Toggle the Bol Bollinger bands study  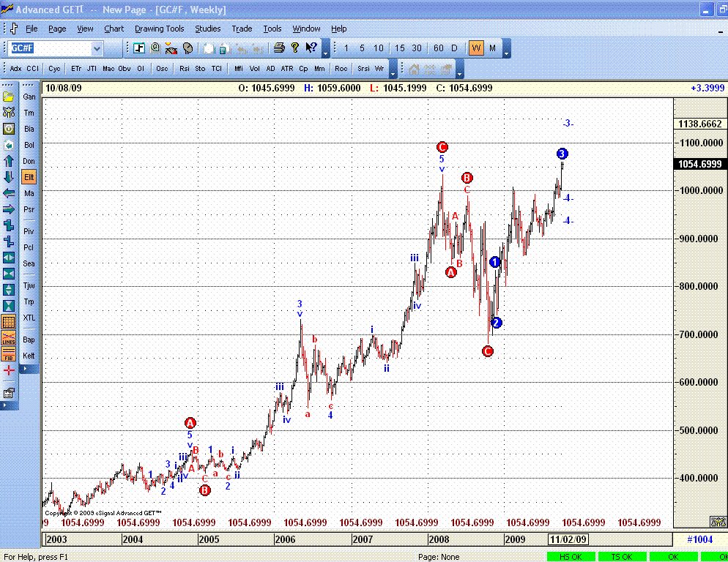click(29, 145)
